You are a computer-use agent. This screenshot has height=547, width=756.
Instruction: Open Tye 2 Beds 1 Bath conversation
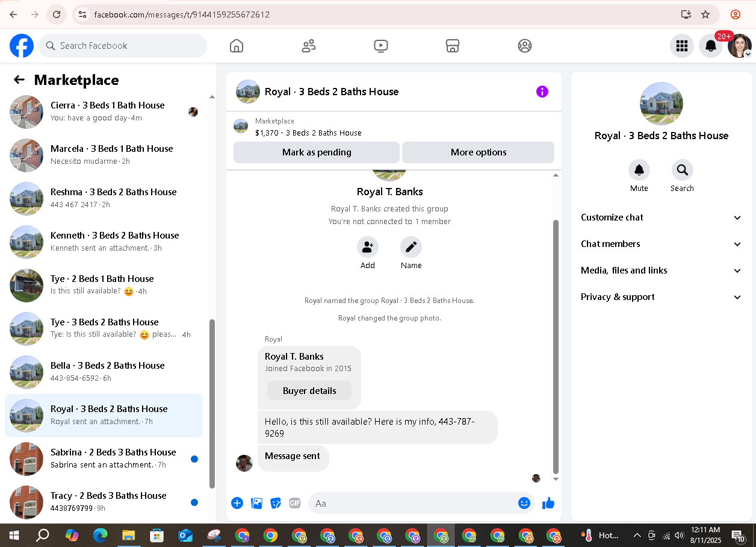pos(104,286)
